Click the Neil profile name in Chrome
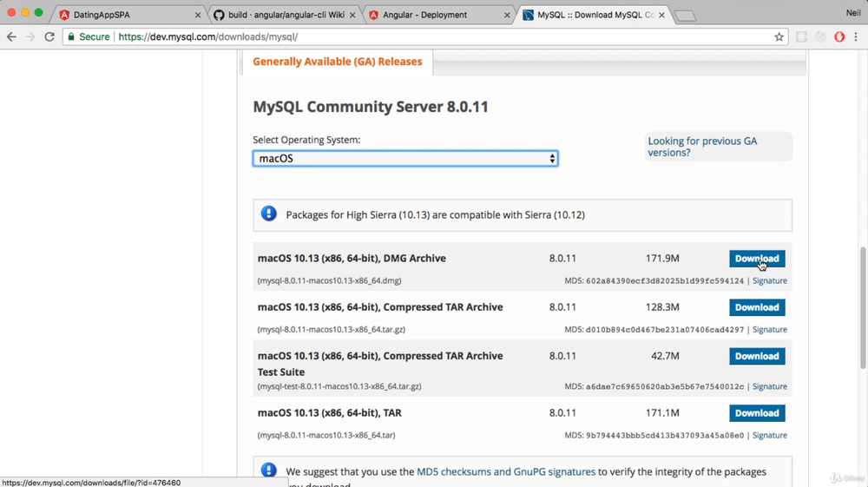 tap(853, 13)
